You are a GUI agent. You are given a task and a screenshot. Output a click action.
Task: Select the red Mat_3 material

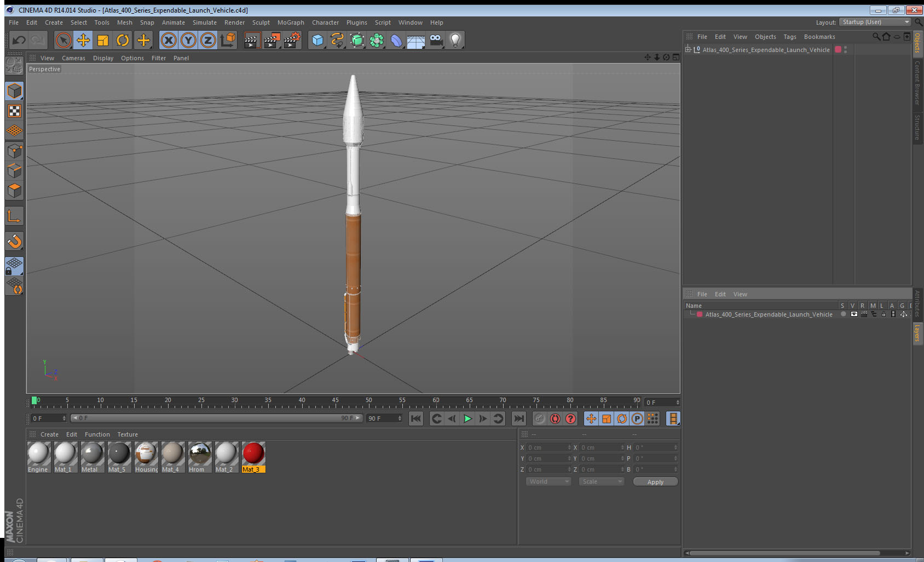[x=253, y=457]
